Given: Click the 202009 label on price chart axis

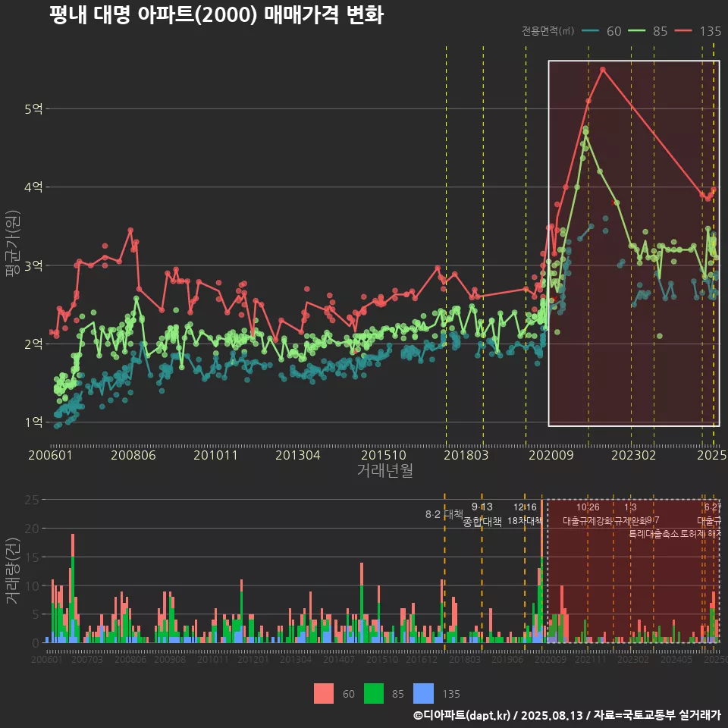Looking at the screenshot, I should point(551,455).
